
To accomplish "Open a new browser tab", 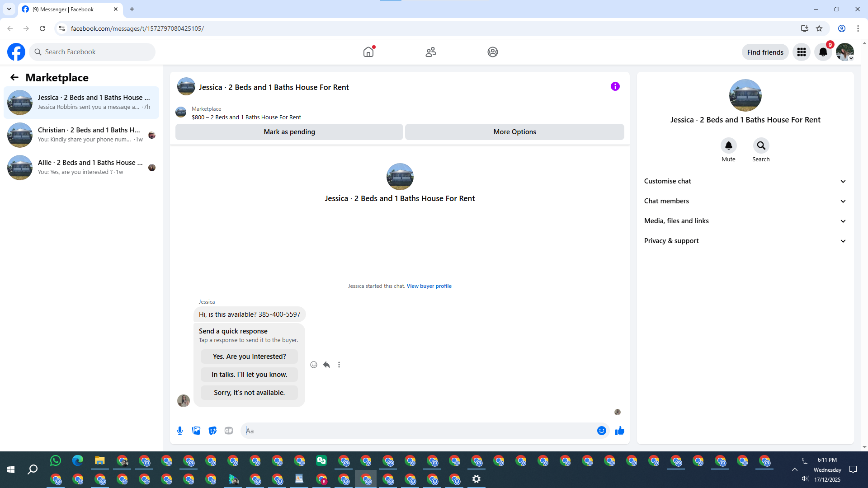I will coord(132,9).
